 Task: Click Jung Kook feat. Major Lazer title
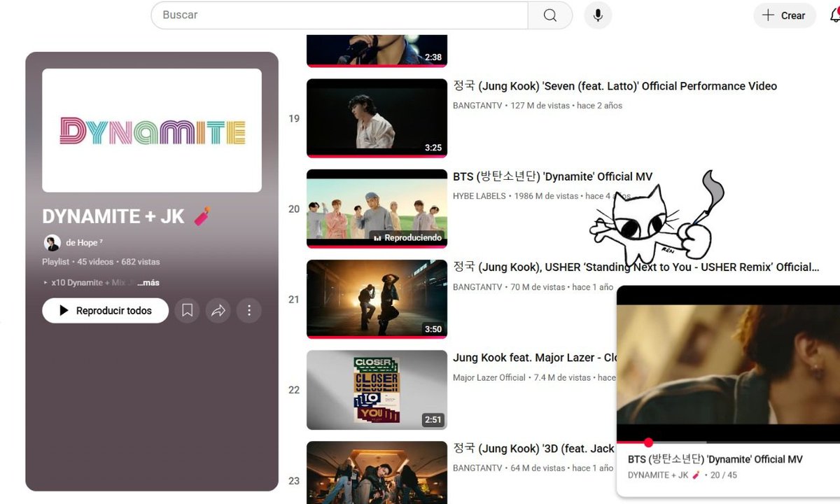click(535, 358)
